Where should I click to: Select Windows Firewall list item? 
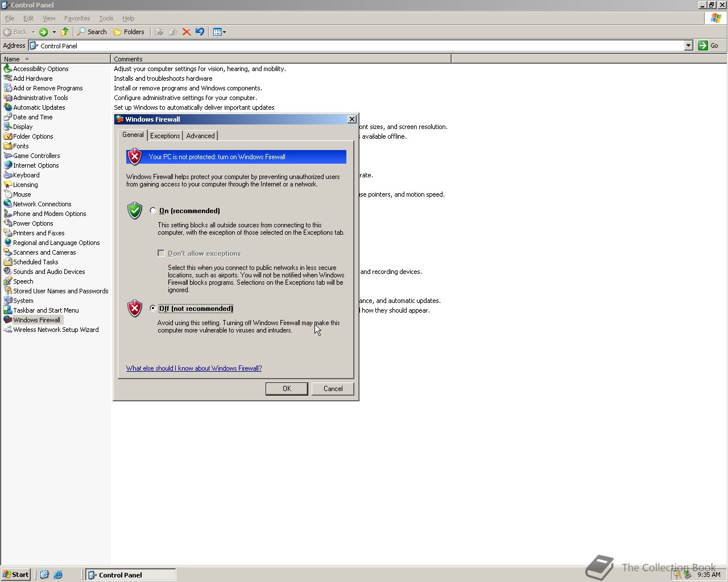32,320
